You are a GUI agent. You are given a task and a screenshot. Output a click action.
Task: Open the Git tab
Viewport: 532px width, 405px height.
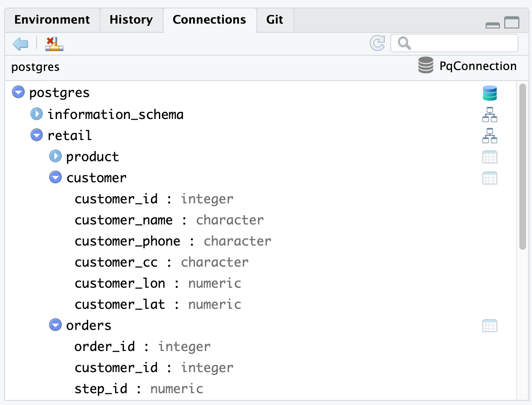[x=275, y=19]
